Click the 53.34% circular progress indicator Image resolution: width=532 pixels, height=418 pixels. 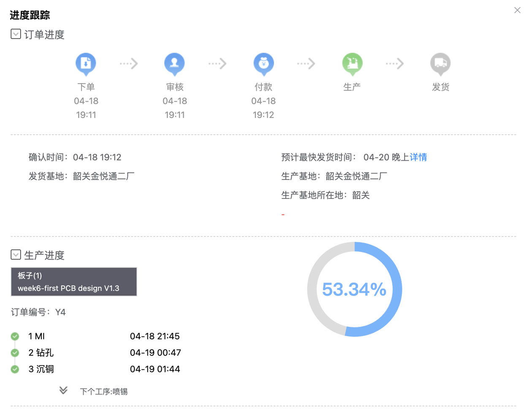click(355, 289)
